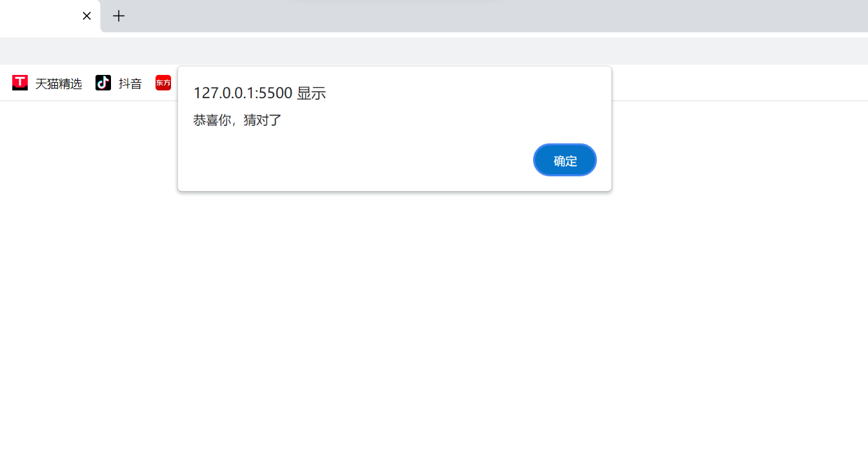Viewport: 868px width, 456px height.
Task: Click the message 恭喜你，猜对了
Action: pos(237,120)
